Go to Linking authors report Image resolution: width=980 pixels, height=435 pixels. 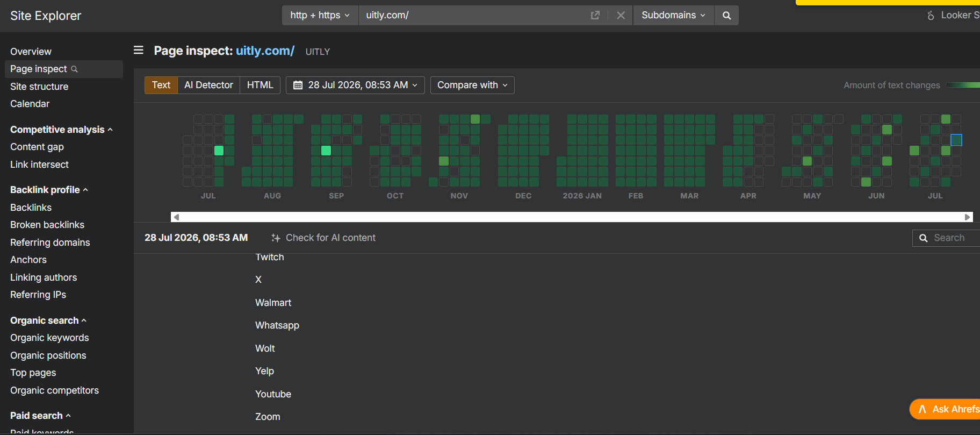(x=44, y=277)
